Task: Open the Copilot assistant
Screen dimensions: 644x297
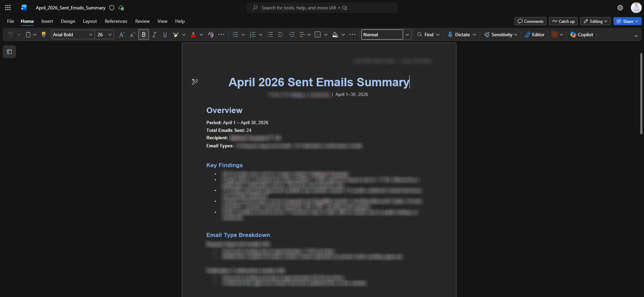Action: click(582, 35)
